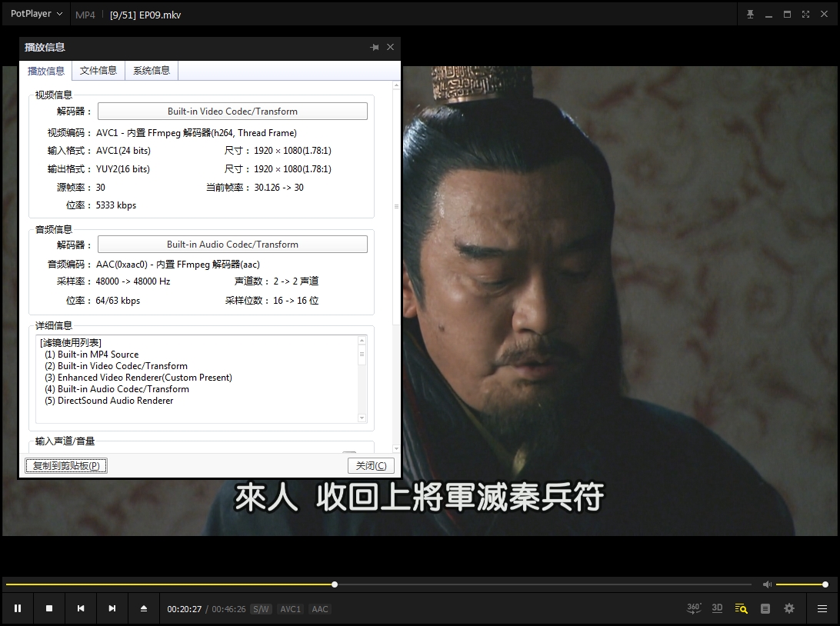The image size is (840, 626).
Task: Select the 播放信息 tab
Action: (x=46, y=71)
